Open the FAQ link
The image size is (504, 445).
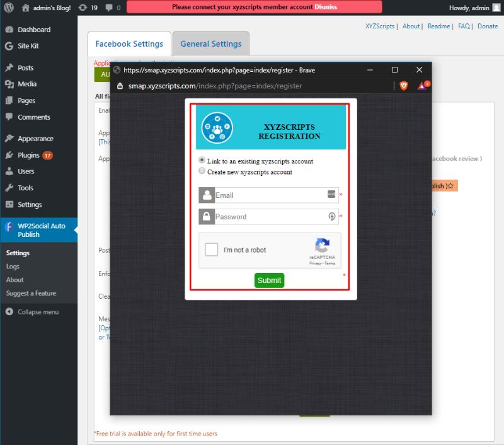coord(464,26)
